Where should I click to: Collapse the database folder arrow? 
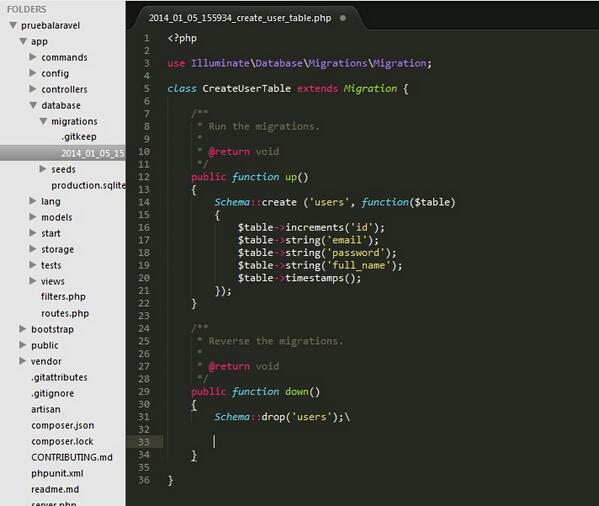[33, 105]
